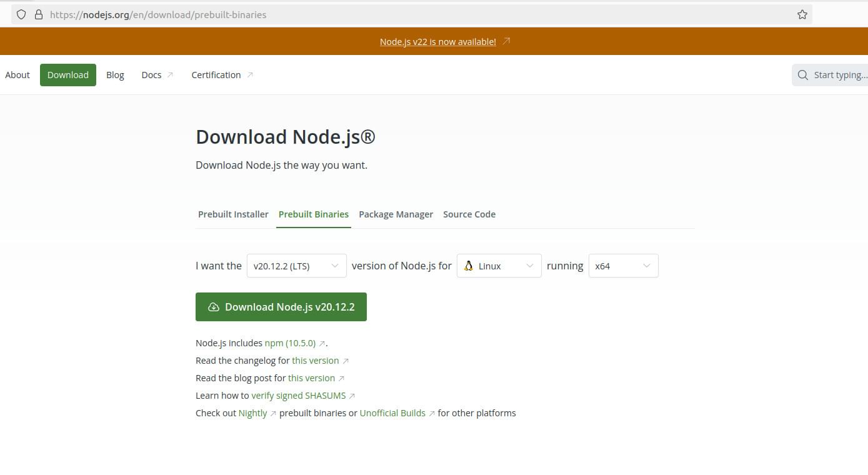The height and width of the screenshot is (475, 868).
Task: Open the v20.12.2 (LTS) version dropdown
Action: [x=297, y=266]
